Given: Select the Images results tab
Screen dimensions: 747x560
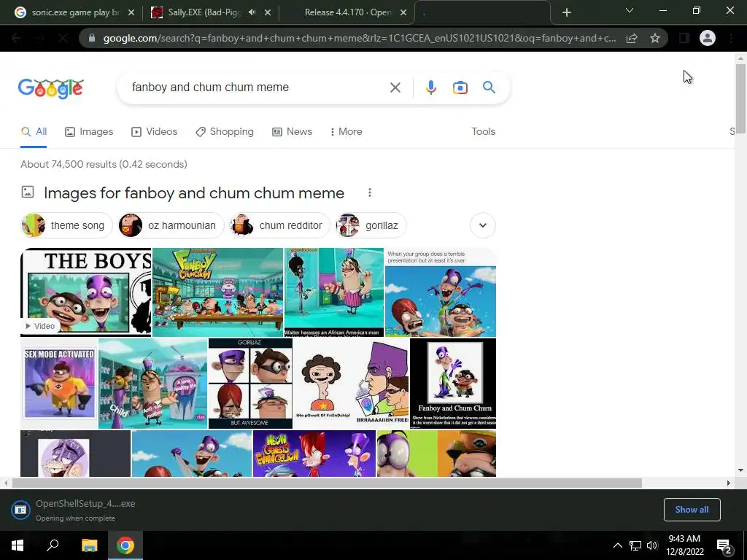Looking at the screenshot, I should [89, 132].
